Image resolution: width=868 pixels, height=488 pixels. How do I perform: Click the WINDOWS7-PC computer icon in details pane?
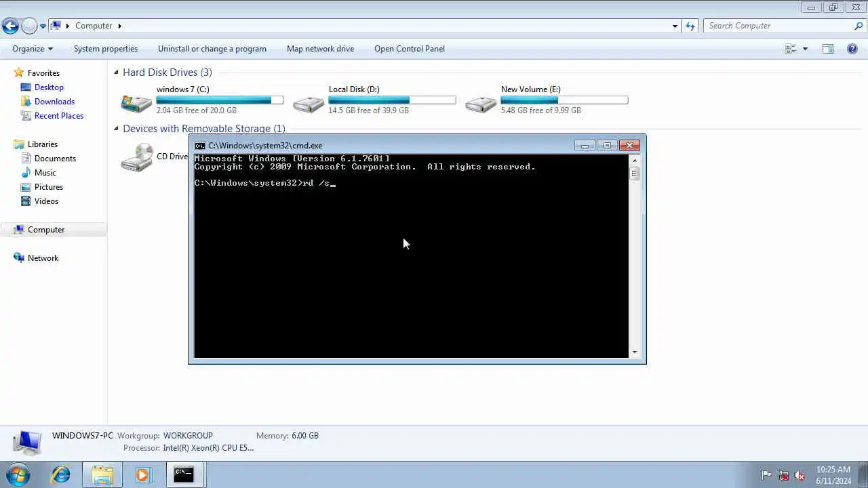coord(27,443)
